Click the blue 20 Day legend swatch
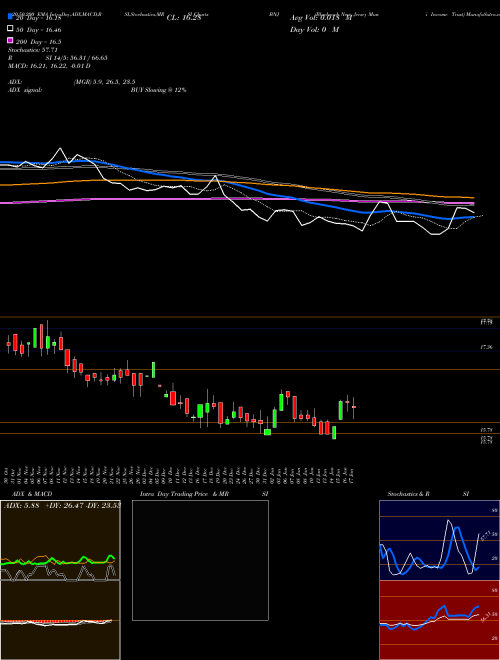 point(10,16)
